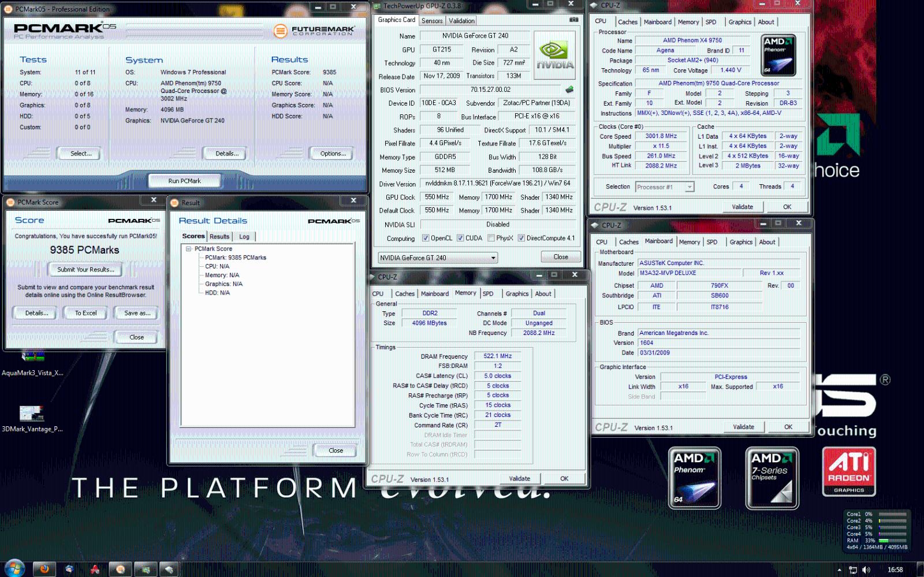This screenshot has height=577, width=924.
Task: Click OK in the CPU-Z Mainboard window
Action: [x=788, y=427]
